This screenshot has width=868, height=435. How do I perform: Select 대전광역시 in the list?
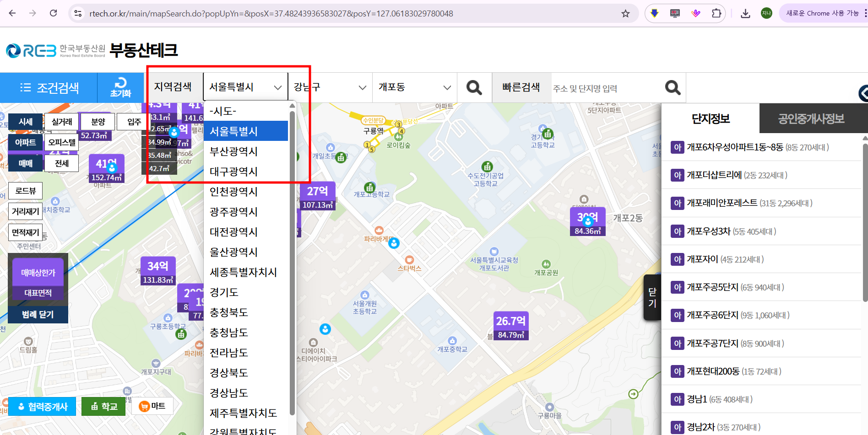[246, 232]
